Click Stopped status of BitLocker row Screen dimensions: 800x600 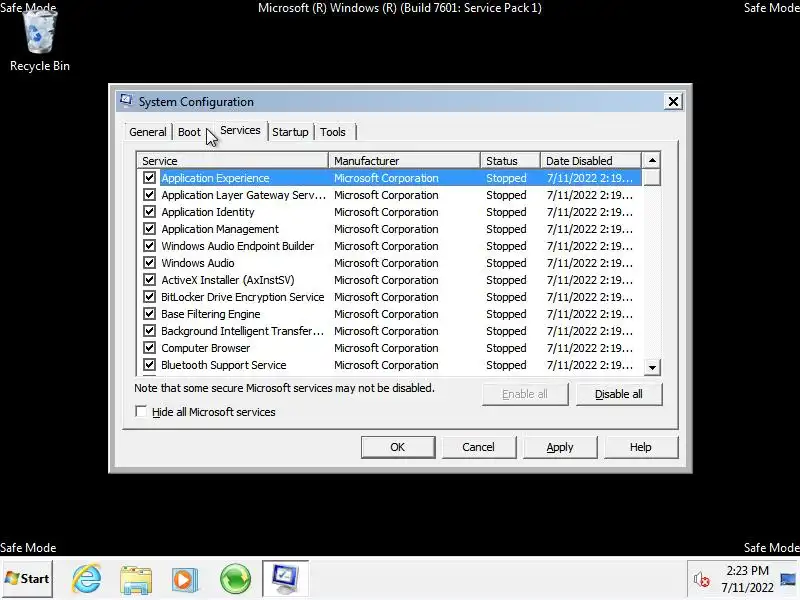506,297
